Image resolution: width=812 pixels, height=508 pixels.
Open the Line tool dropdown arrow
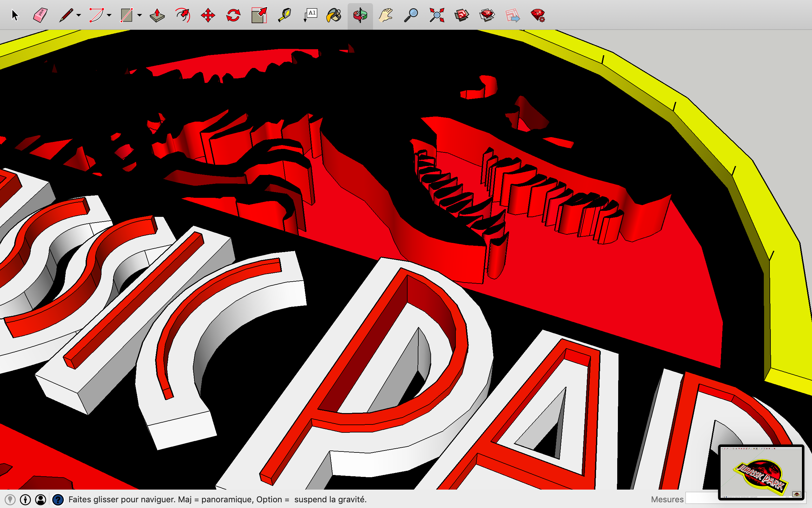click(79, 15)
